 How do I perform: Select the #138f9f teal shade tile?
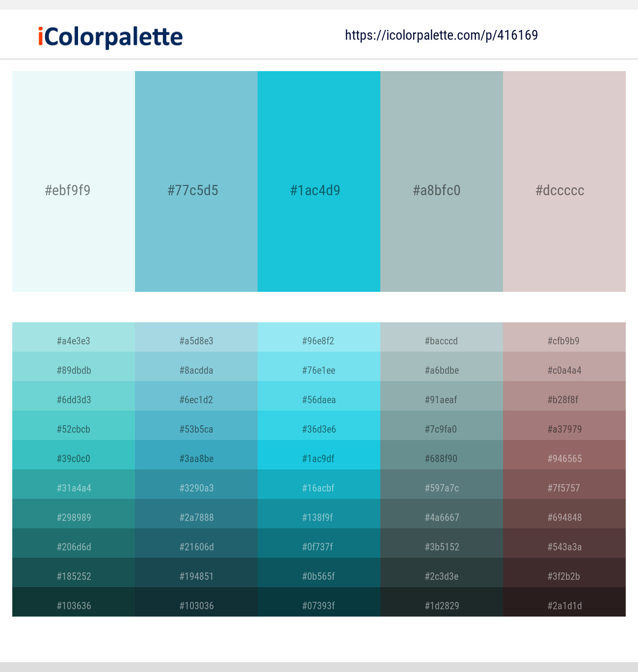click(x=319, y=517)
